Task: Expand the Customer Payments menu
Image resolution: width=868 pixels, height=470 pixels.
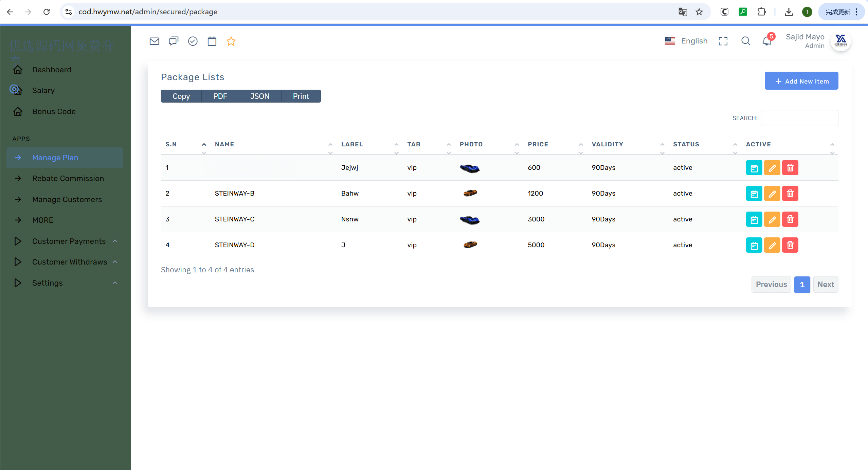Action: (69, 241)
